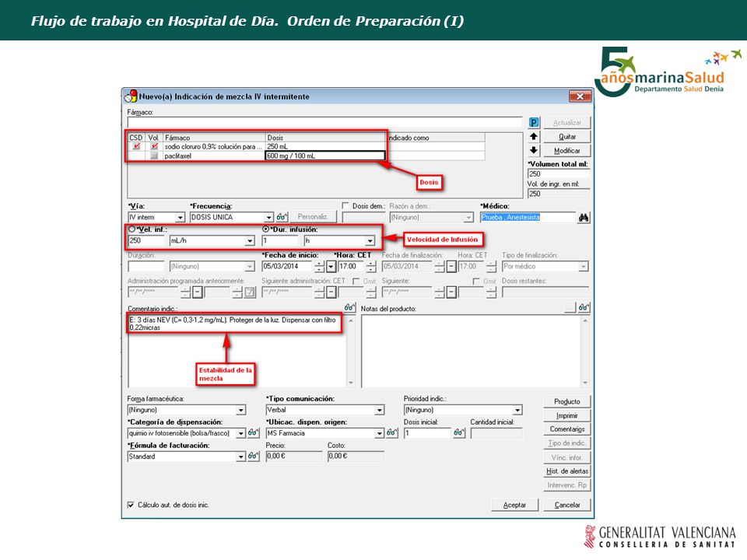Click Dur. infusión value field
This screenshot has width=747, height=560.
[280, 241]
